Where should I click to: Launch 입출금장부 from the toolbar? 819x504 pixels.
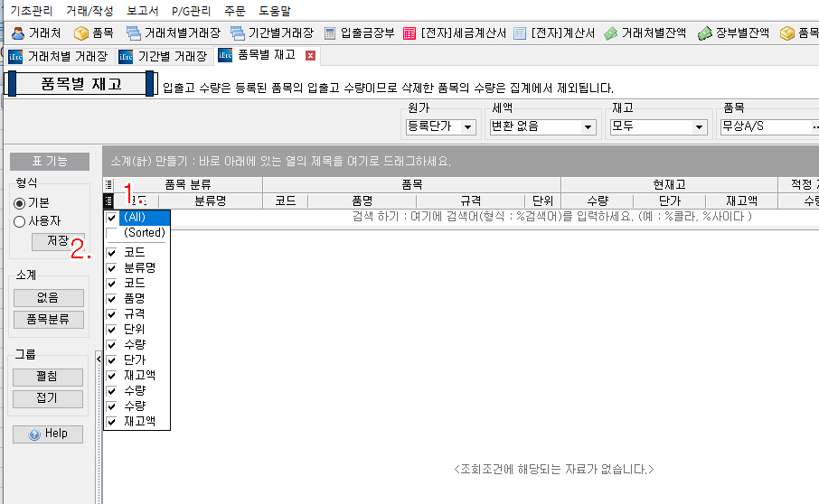(360, 33)
